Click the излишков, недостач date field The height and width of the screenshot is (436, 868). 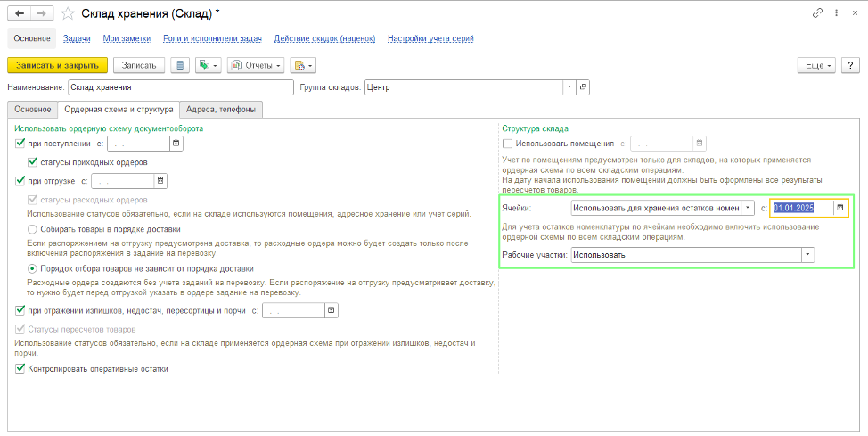click(x=293, y=311)
